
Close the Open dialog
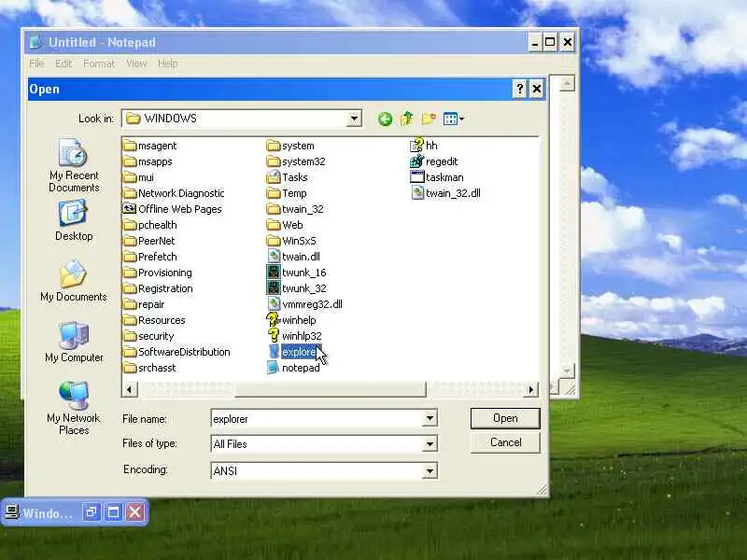click(537, 89)
